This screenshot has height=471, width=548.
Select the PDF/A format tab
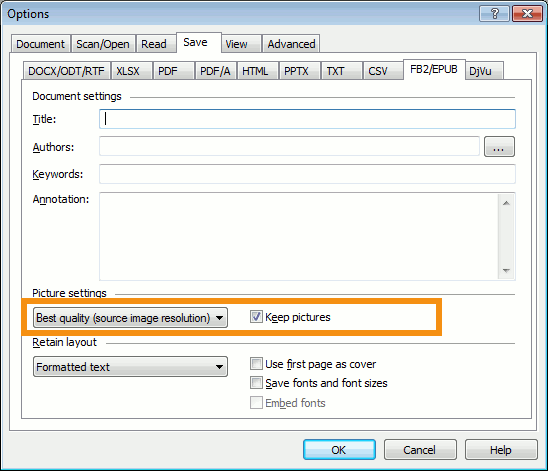point(215,71)
